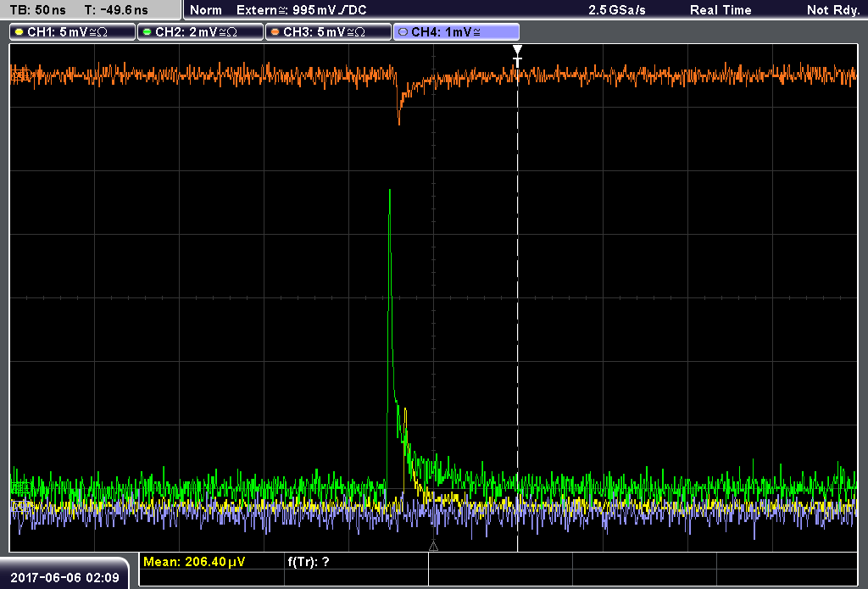
Task: Click the f(Tr): ? measurement field
Action: tap(309, 562)
